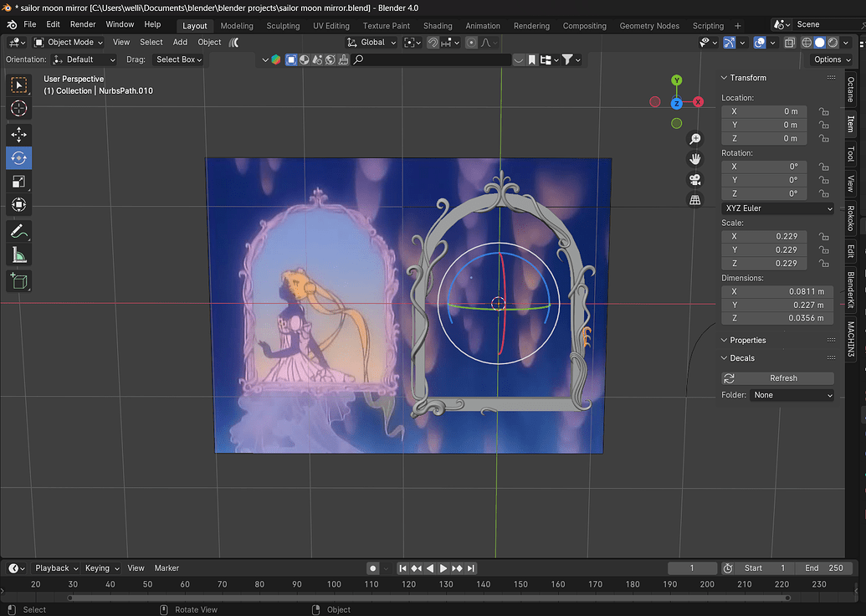
Task: Open the Keying popover
Action: (101, 568)
